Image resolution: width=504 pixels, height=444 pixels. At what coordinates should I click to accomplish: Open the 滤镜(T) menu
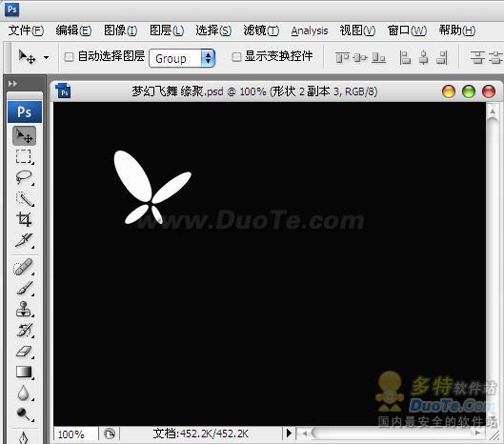261,30
